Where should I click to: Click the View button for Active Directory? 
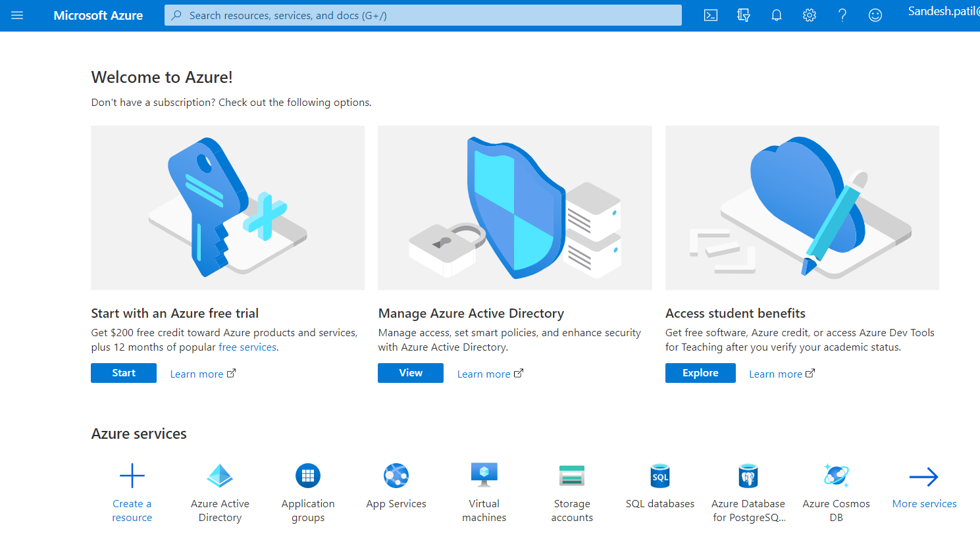click(x=411, y=373)
